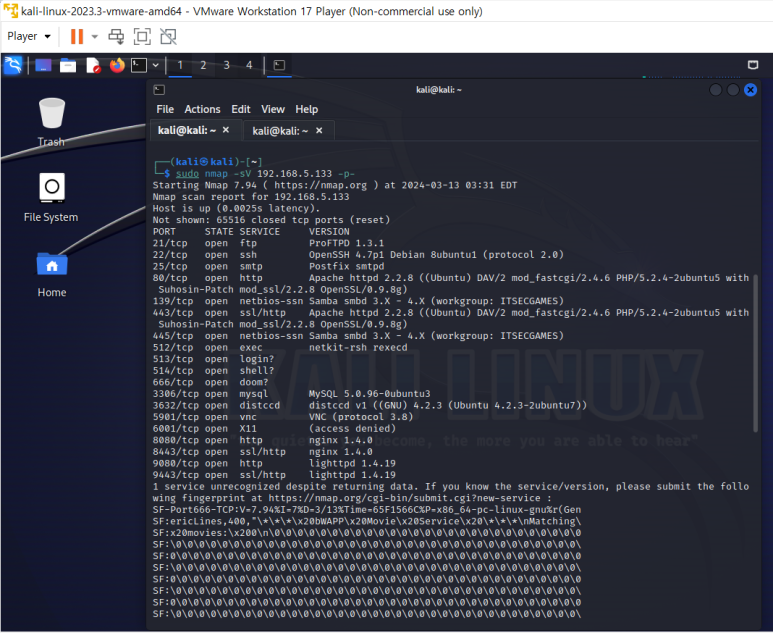Screen dimensions: 773x633
Task: Click the 'MySQL 5.0.96-0ubuntu3' version text
Action: pyautogui.click(x=369, y=394)
